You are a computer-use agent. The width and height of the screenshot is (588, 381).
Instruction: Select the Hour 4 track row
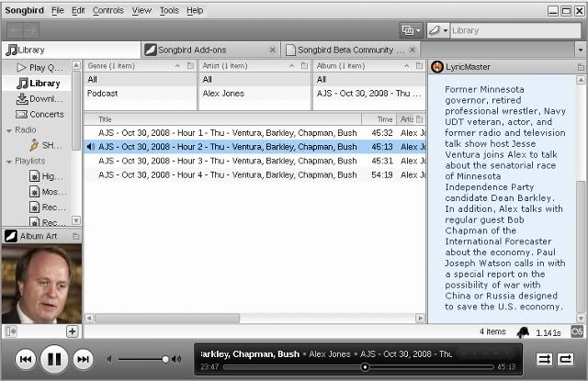tap(255, 175)
